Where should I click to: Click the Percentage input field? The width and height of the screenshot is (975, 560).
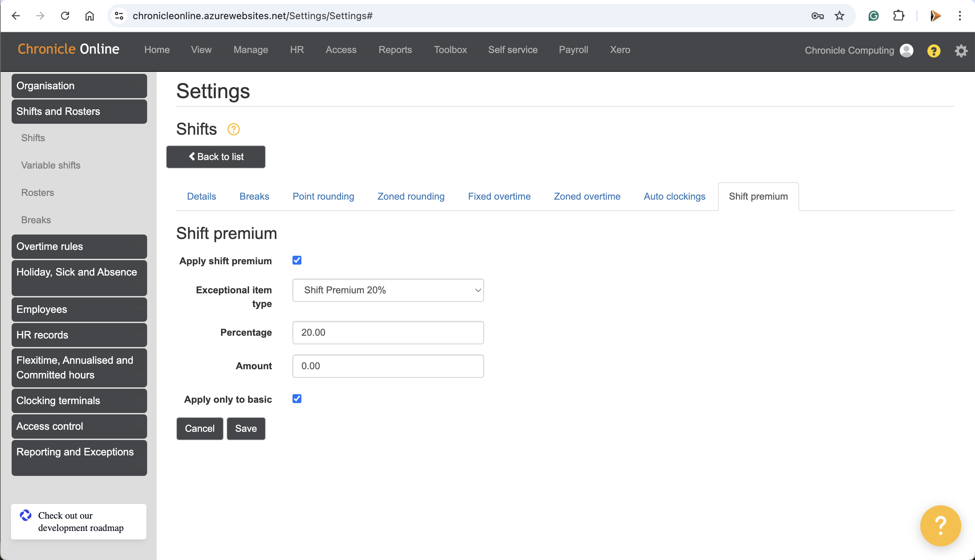point(388,332)
